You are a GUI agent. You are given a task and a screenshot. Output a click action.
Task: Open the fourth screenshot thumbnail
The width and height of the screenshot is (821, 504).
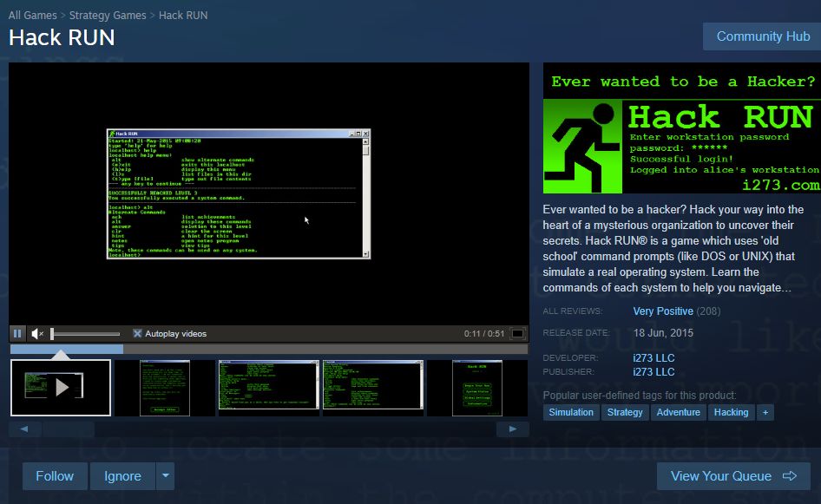[373, 388]
